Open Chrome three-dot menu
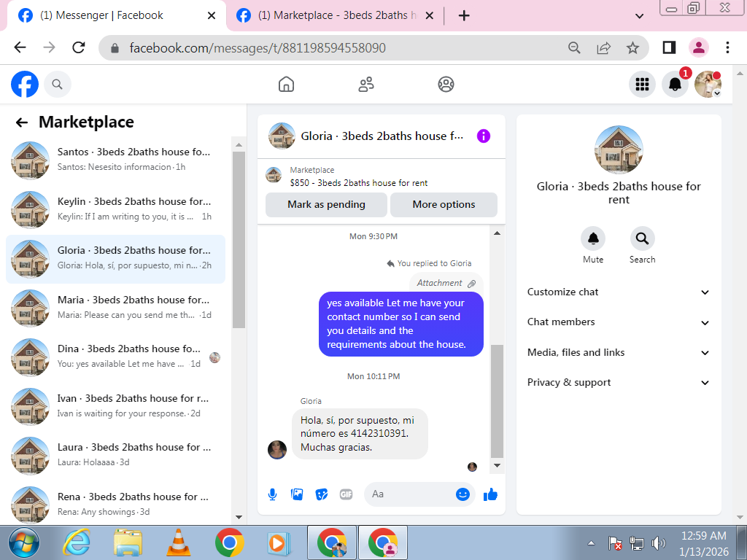The image size is (747, 560). click(727, 47)
